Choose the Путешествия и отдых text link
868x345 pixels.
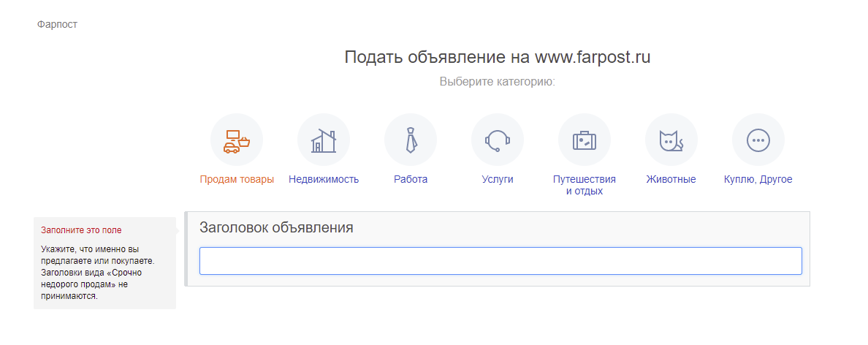(585, 185)
